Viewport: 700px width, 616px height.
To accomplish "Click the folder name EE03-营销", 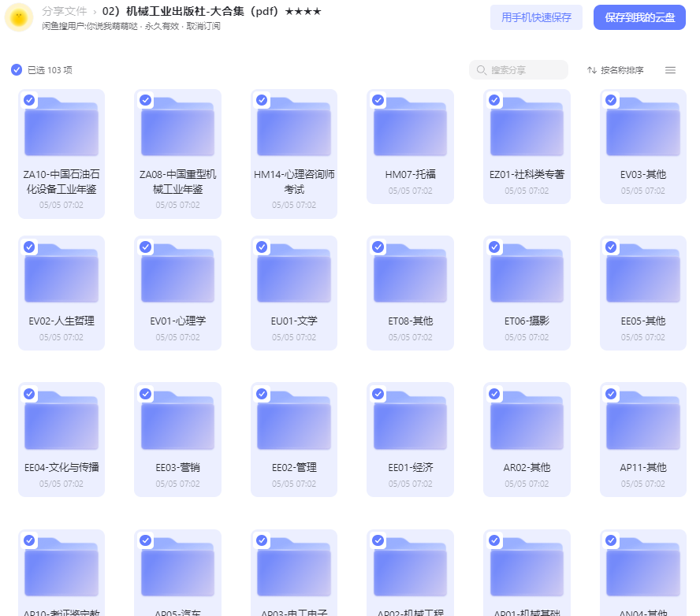I will tap(177, 467).
